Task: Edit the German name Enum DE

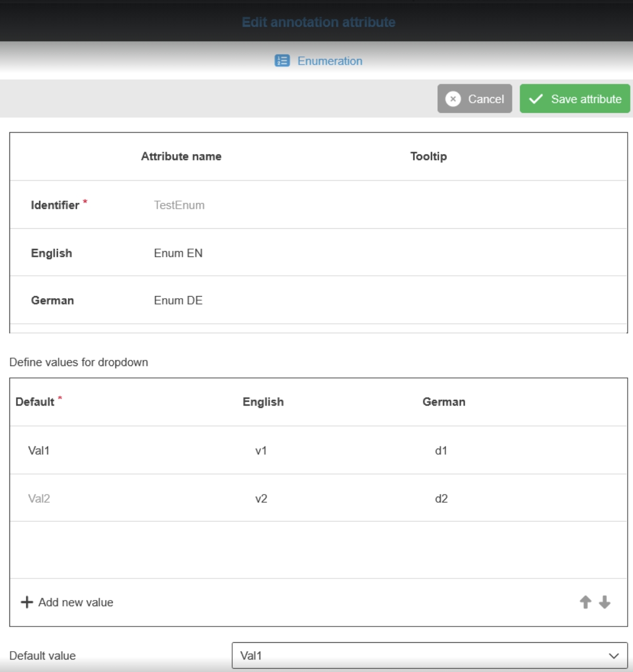Action: pos(178,301)
